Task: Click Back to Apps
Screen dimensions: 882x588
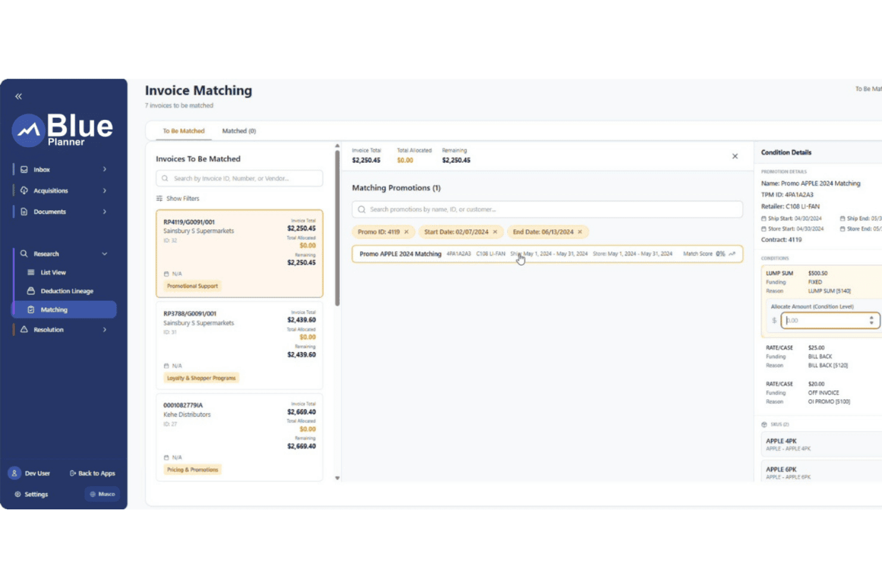Action: point(92,474)
